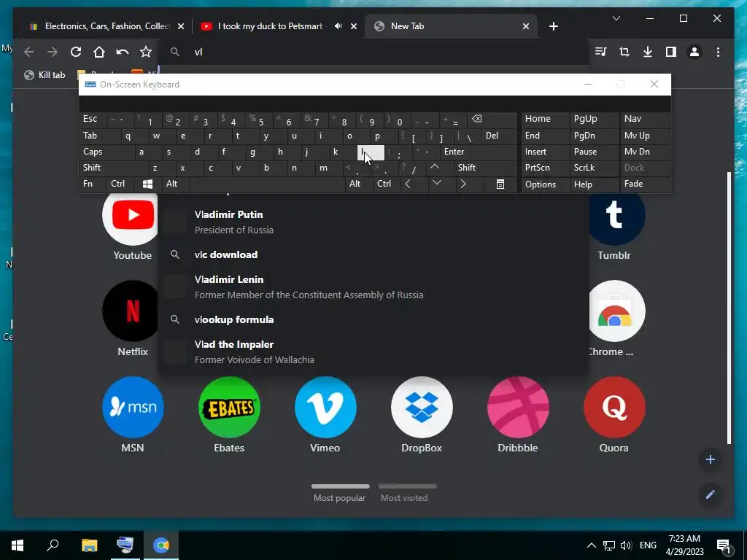Viewport: 747px width, 560px height.
Task: Click the Kill tab bookmark
Action: tap(44, 75)
